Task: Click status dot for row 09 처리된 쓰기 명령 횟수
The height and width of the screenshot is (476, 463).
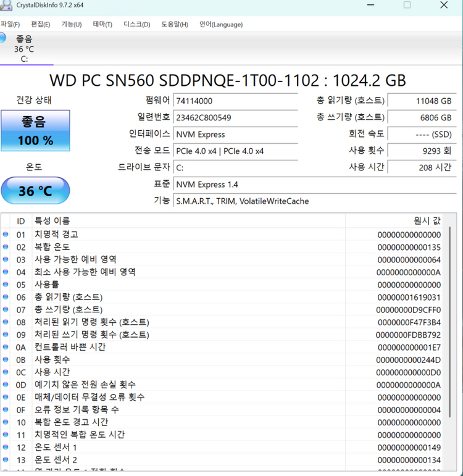Action: [x=6, y=335]
